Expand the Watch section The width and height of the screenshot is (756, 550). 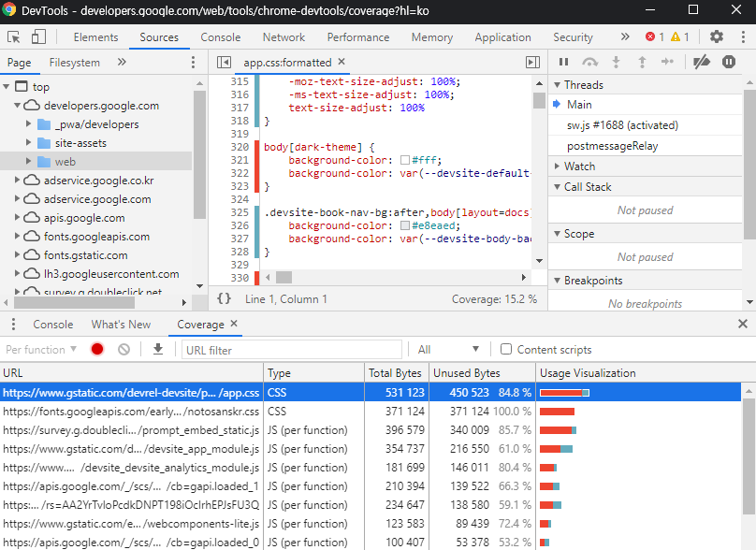tap(558, 166)
